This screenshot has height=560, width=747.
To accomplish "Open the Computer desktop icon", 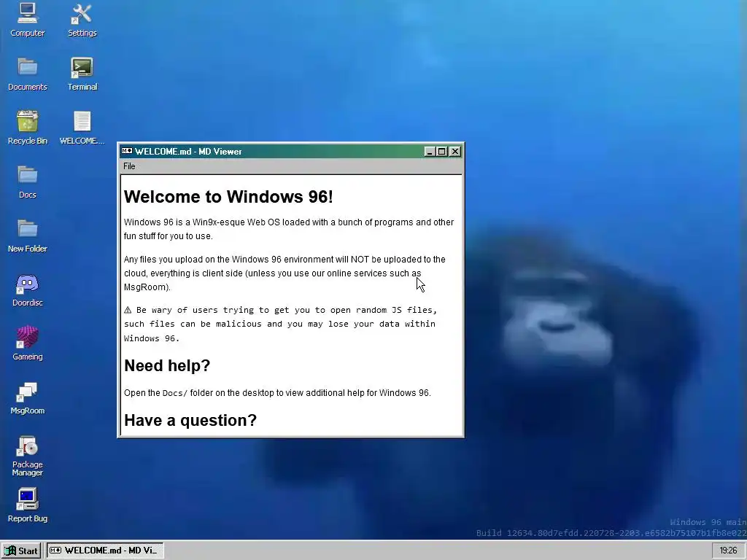I will pyautogui.click(x=27, y=19).
